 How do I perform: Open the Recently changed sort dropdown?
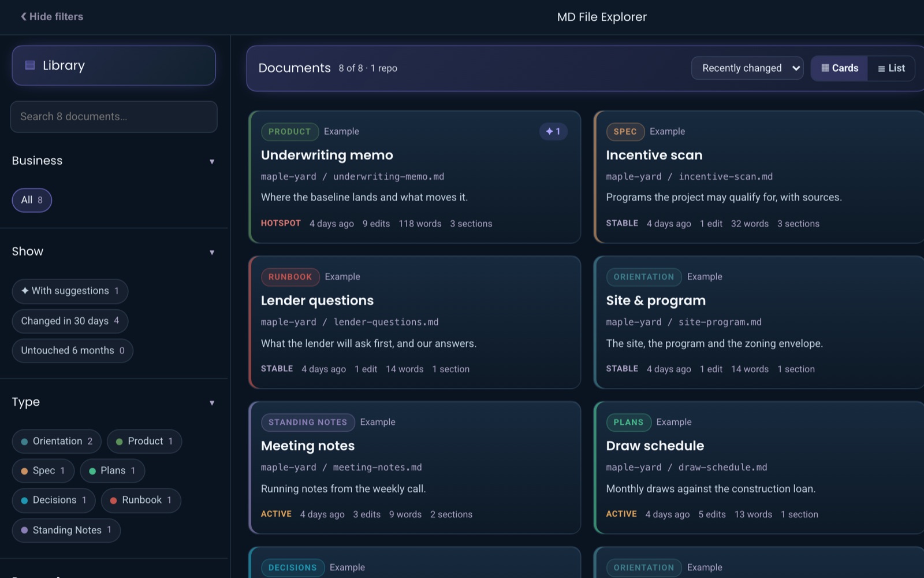[x=747, y=68]
